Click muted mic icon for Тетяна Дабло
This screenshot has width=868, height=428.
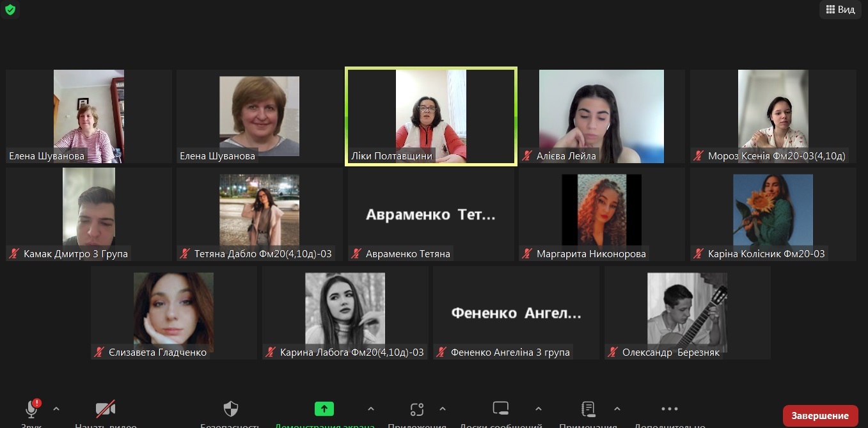click(185, 254)
